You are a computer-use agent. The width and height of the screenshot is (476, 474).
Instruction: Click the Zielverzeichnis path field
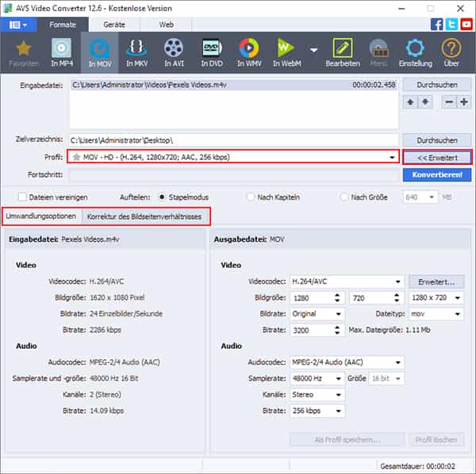234,140
